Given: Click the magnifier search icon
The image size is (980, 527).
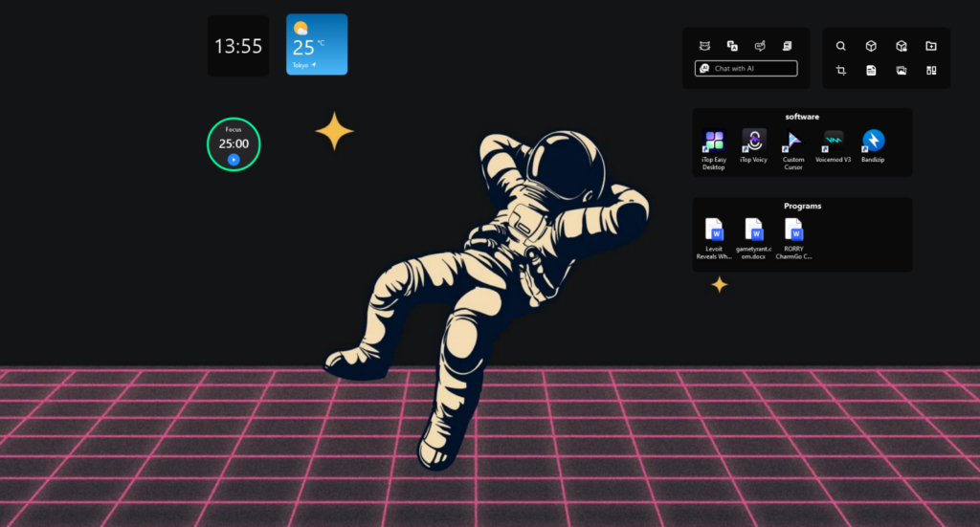Looking at the screenshot, I should [x=840, y=46].
